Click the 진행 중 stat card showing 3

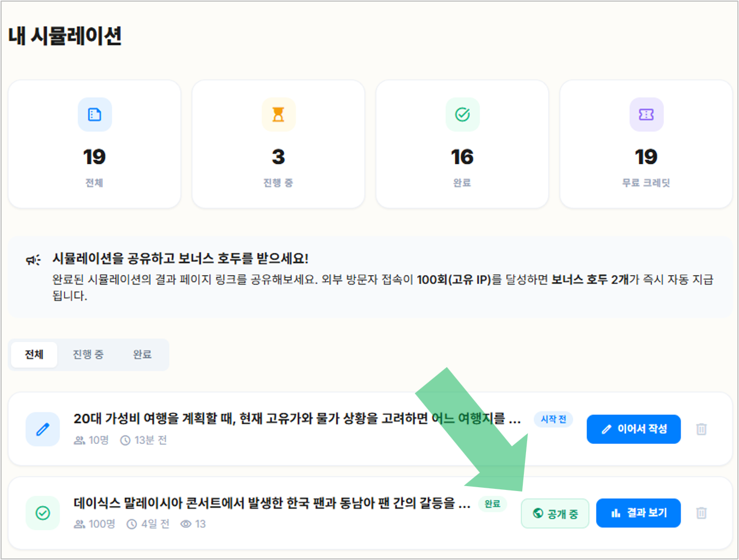pyautogui.click(x=279, y=144)
